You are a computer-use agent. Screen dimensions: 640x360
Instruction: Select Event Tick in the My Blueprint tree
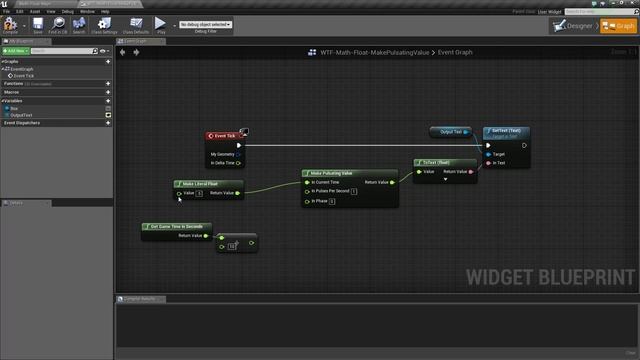(23, 76)
